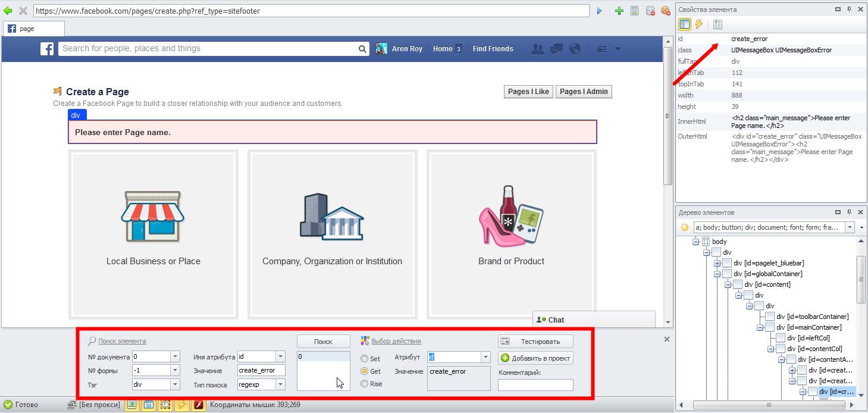Open the page source document icon
Screen dimensions: 868x413
click(635, 11)
